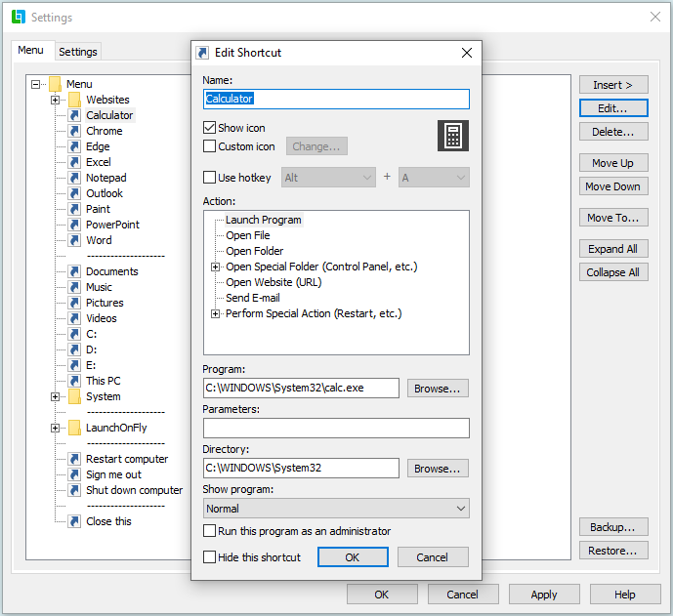The height and width of the screenshot is (616, 673).
Task: Click the Music shortcut icon in tree
Action: (74, 287)
